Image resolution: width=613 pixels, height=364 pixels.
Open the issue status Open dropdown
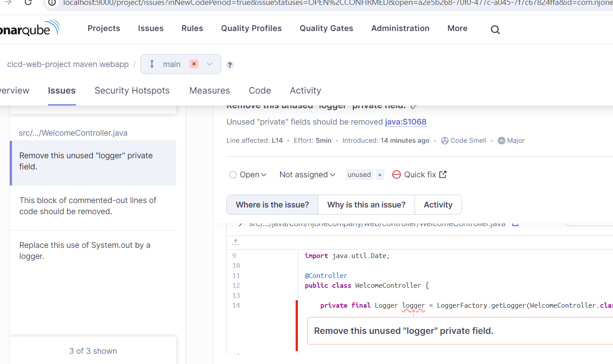(x=248, y=175)
